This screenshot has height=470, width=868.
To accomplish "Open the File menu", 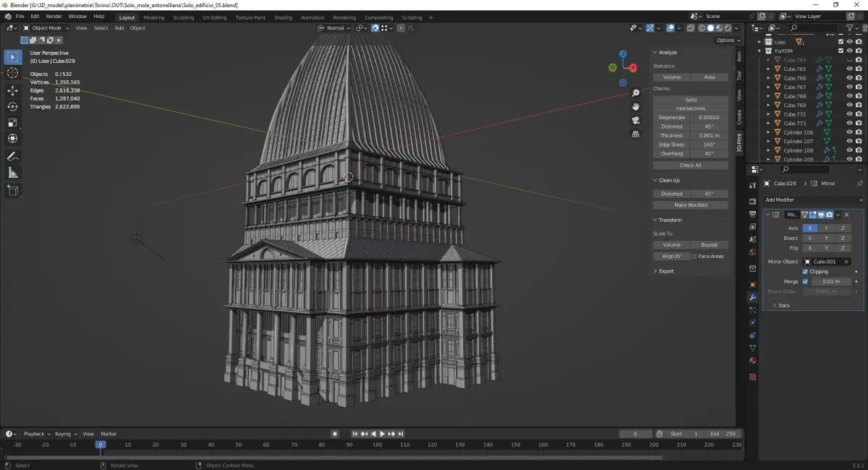I will 19,16.
